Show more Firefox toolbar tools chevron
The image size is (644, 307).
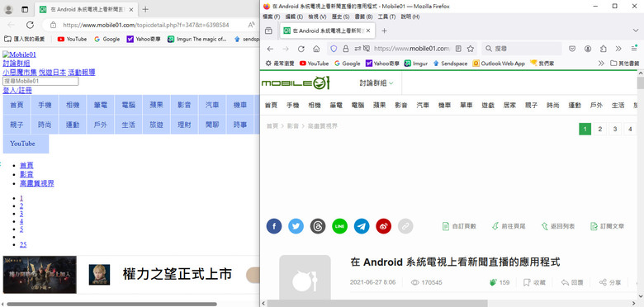coord(618,49)
